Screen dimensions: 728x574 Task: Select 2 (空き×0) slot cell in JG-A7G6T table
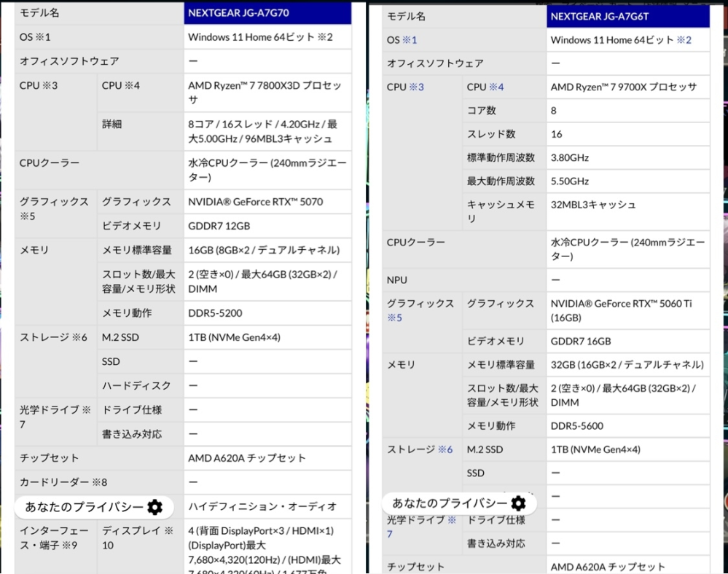(627, 396)
